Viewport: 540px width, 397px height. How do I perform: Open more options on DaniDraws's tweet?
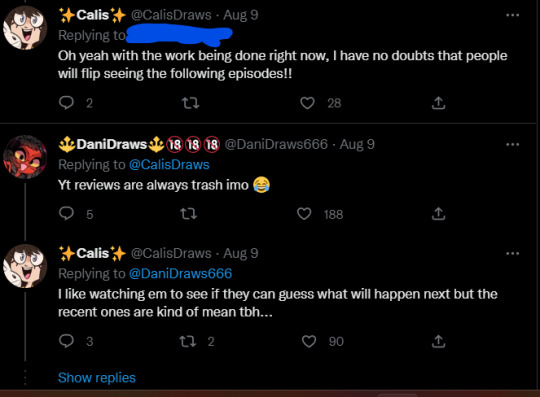click(512, 144)
